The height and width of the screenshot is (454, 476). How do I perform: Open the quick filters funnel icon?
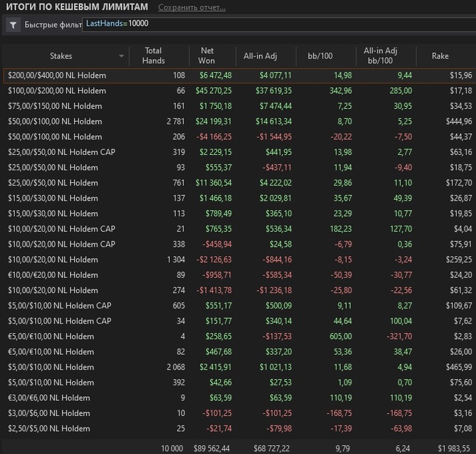pyautogui.click(x=13, y=25)
